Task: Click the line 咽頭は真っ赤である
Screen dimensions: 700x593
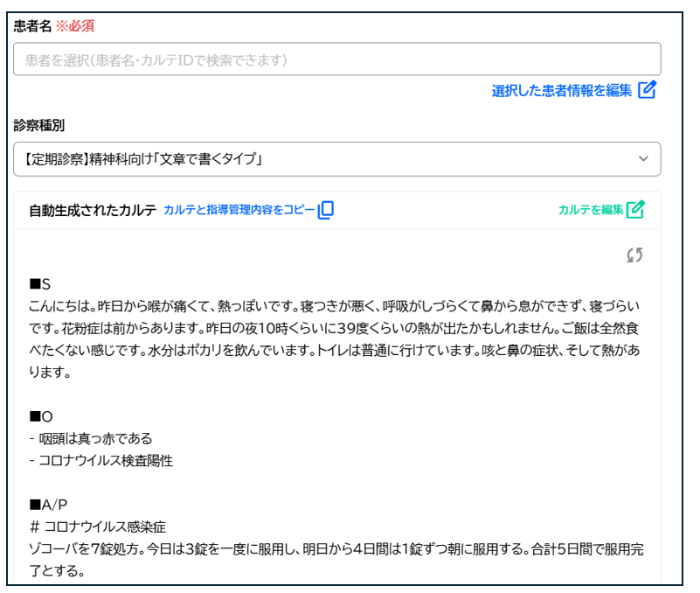Action: tap(96, 438)
